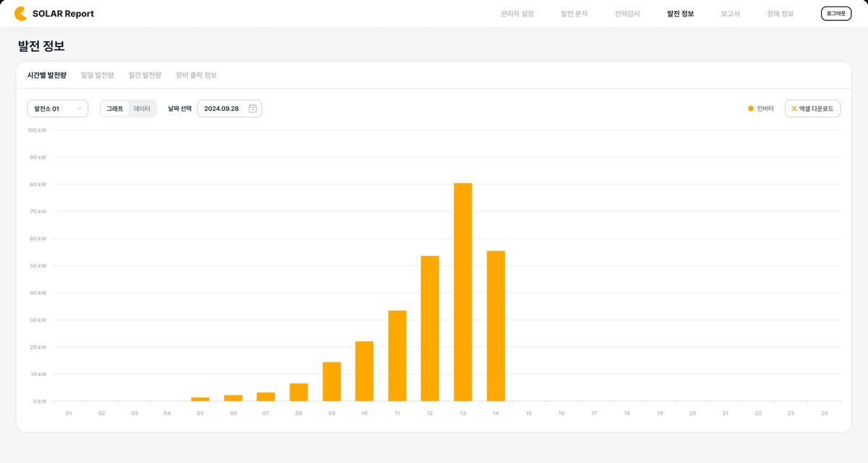Click the bar at hour 09
The image size is (868, 463).
coord(331,381)
